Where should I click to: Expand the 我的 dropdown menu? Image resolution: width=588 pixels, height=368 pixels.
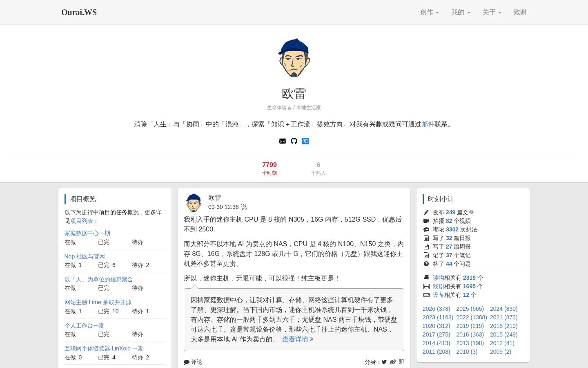point(461,12)
